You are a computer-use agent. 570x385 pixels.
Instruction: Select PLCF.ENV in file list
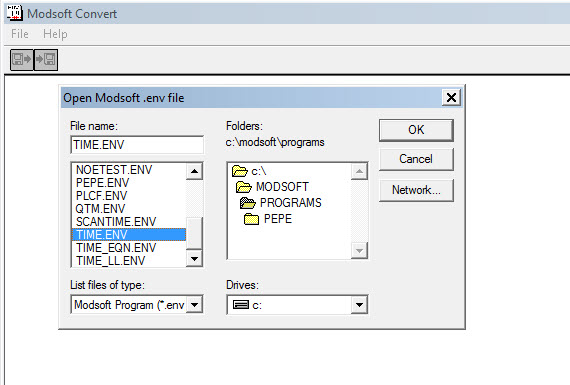coord(129,196)
